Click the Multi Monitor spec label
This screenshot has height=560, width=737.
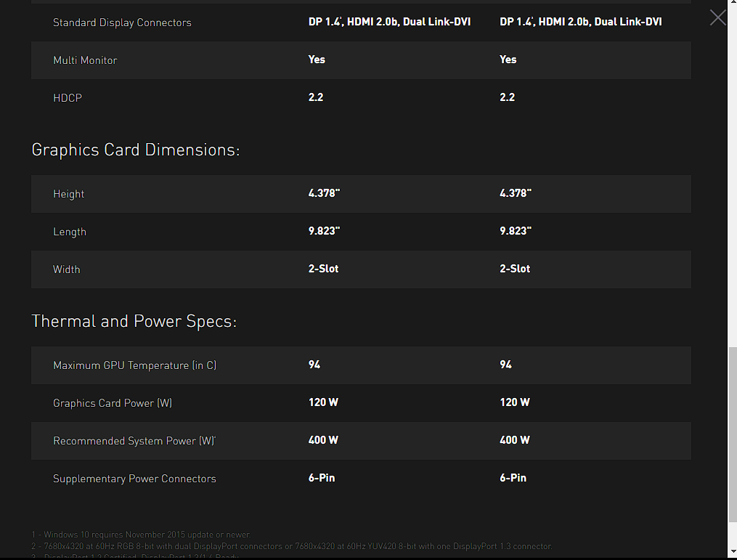(85, 60)
